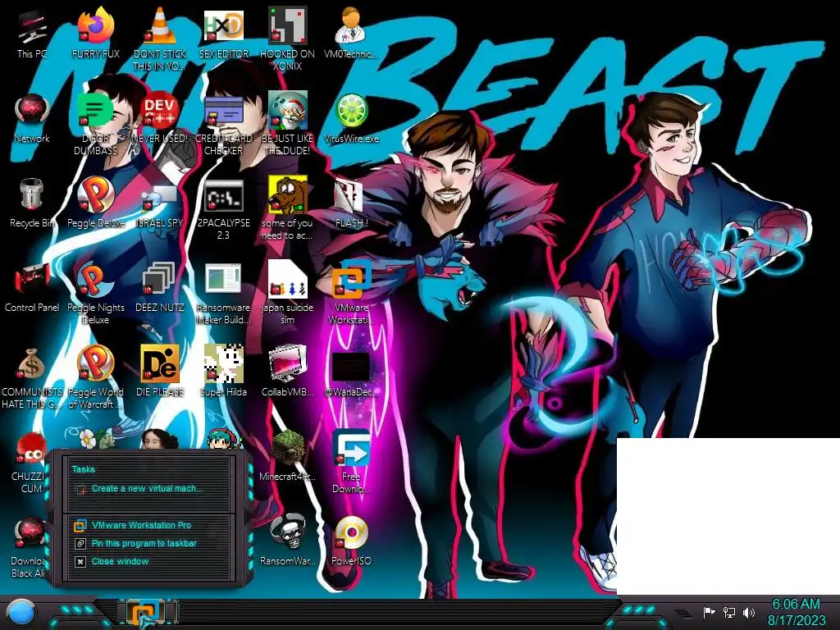The image size is (840, 630).
Task: Open the CollabVMB... monitor shortcut
Action: click(x=287, y=372)
